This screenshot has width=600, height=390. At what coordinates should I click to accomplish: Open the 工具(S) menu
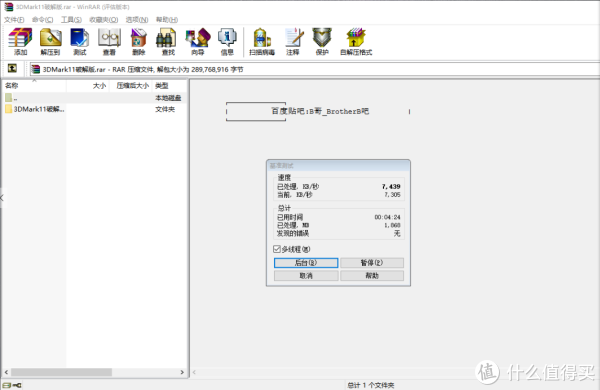71,20
